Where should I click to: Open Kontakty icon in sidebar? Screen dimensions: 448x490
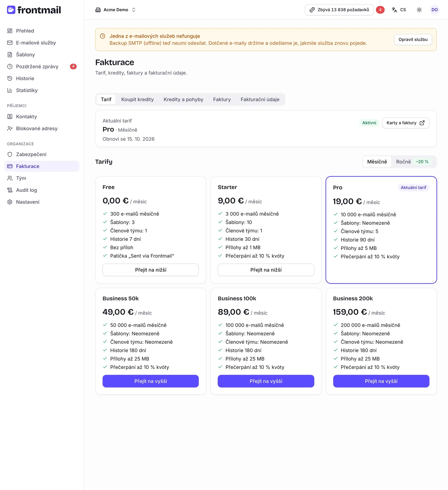point(10,117)
